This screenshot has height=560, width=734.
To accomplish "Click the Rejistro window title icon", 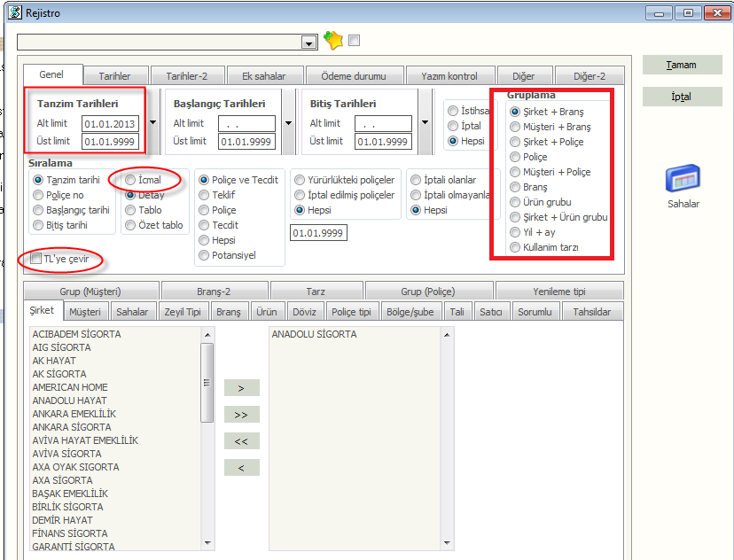I will (12, 13).
